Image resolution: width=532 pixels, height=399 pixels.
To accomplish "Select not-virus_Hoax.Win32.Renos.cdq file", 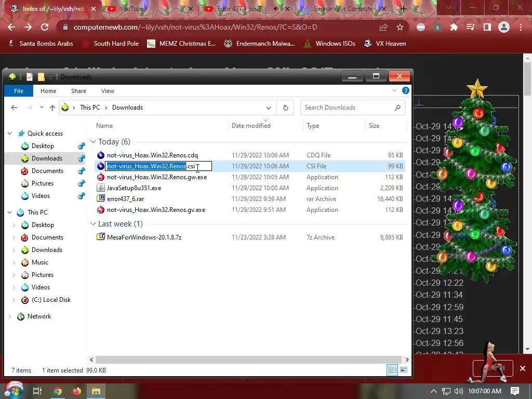I will [x=152, y=155].
